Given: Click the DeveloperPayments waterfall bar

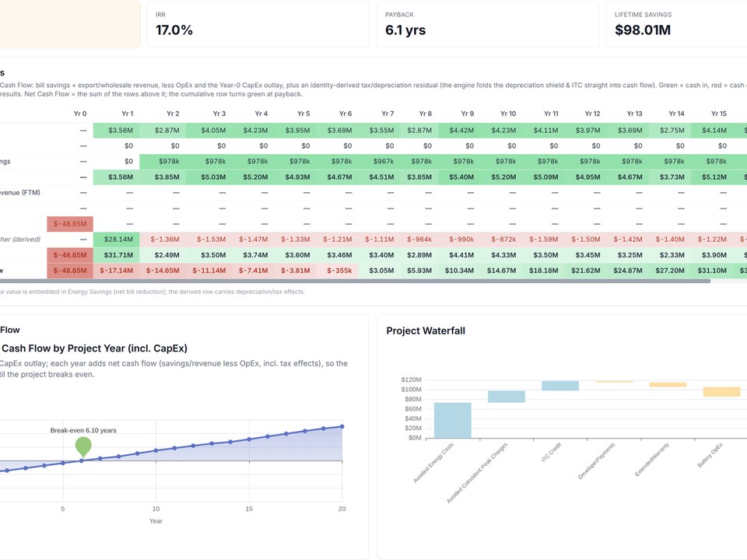Looking at the screenshot, I should coord(614,381).
